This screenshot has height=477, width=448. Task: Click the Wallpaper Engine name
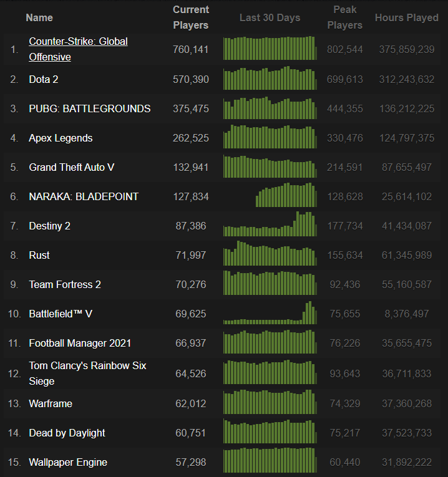click(68, 462)
